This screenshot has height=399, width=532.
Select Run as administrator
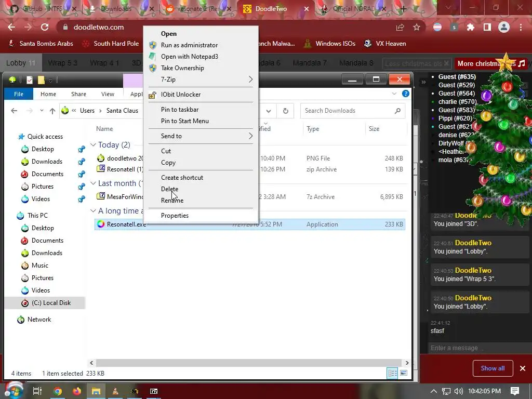pos(189,45)
